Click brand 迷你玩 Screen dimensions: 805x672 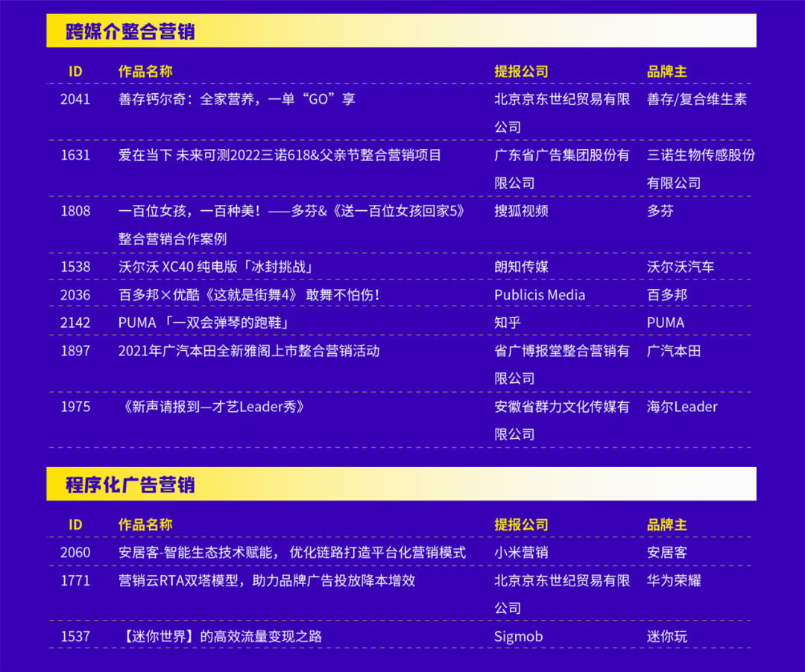667,636
